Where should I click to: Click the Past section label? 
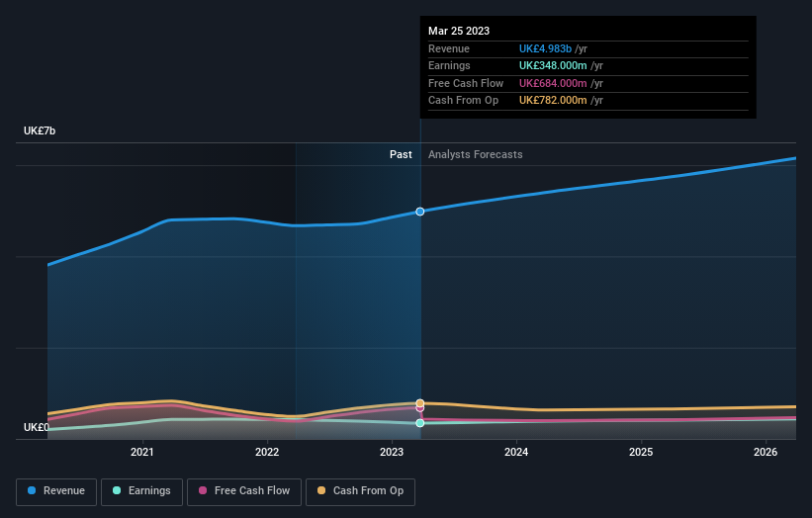coord(401,154)
